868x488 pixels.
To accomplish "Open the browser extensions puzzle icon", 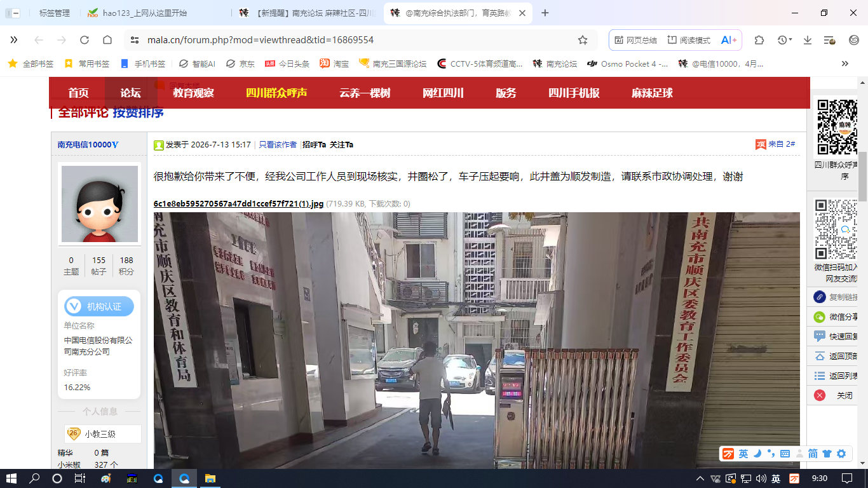I will click(759, 40).
